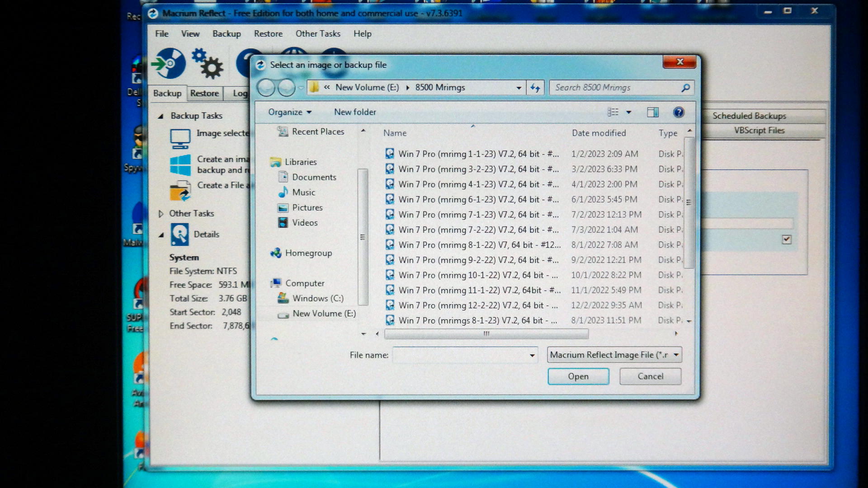Open the File menu in Macrium Reflect
This screenshot has height=488, width=868.
pyautogui.click(x=161, y=33)
